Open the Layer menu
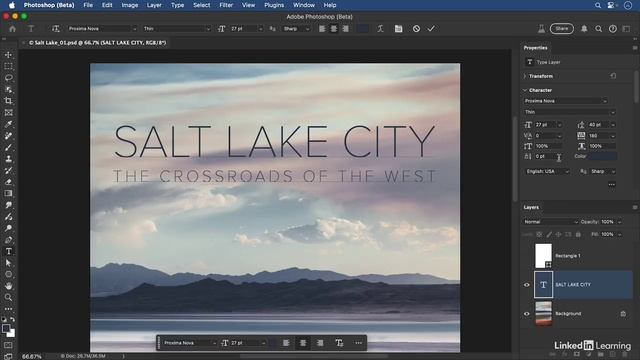The height and width of the screenshot is (360, 640). pos(154,5)
